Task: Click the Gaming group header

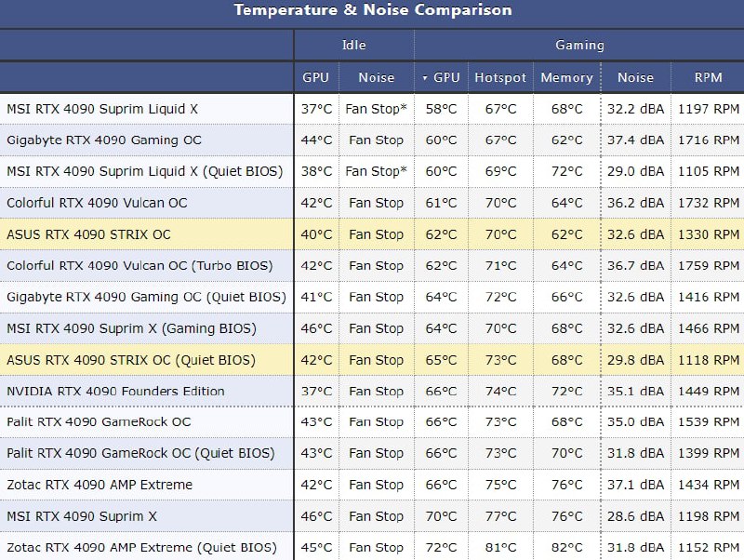Action: 579,45
